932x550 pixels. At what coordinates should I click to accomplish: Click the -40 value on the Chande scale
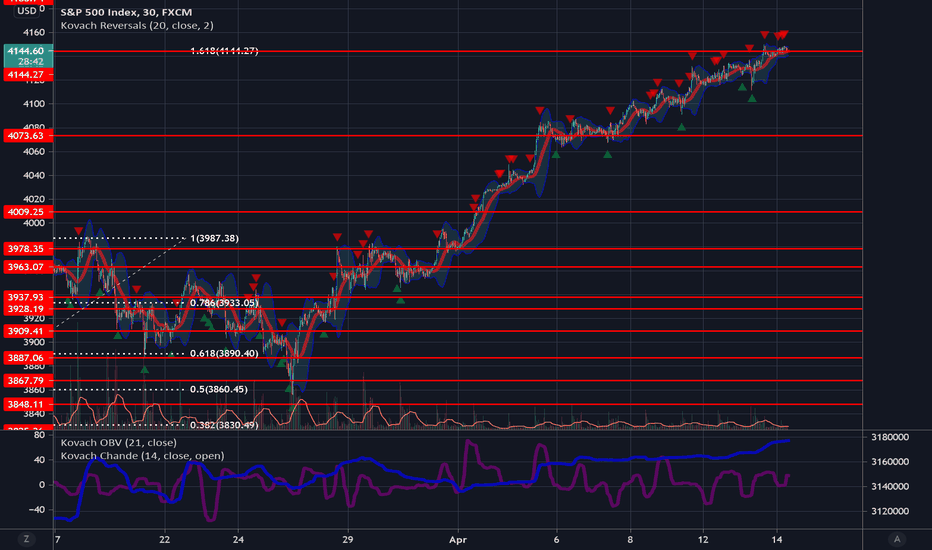pos(37,510)
